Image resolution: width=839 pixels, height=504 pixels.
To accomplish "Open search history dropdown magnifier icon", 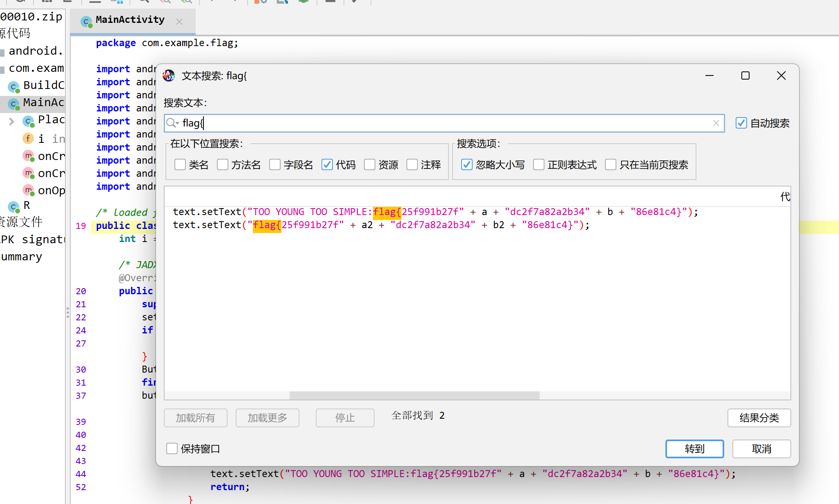I will coord(172,123).
